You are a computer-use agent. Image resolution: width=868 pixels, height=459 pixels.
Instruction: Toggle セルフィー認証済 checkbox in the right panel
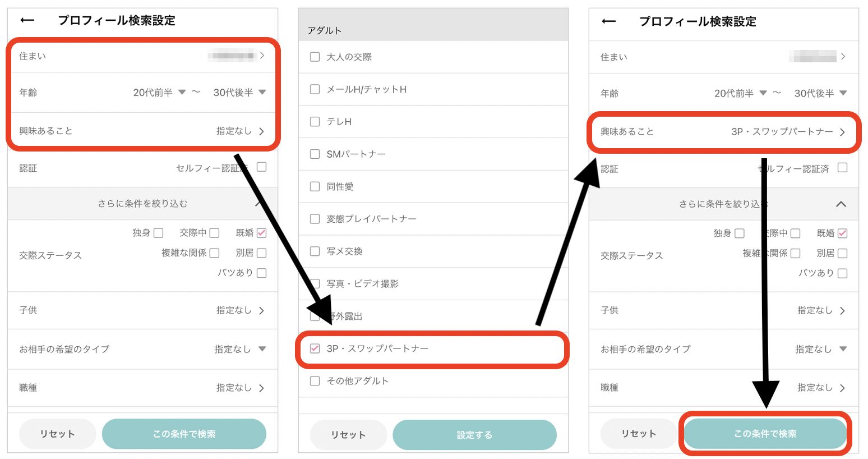pyautogui.click(x=842, y=168)
